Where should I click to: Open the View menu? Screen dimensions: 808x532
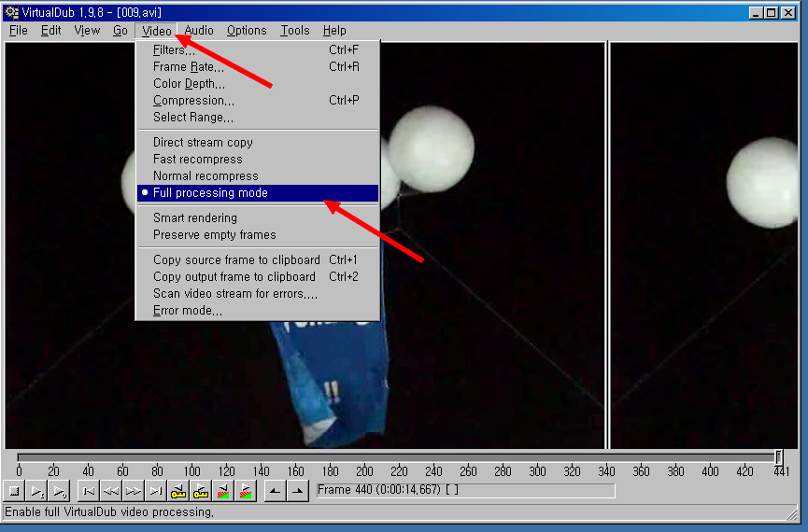(87, 31)
